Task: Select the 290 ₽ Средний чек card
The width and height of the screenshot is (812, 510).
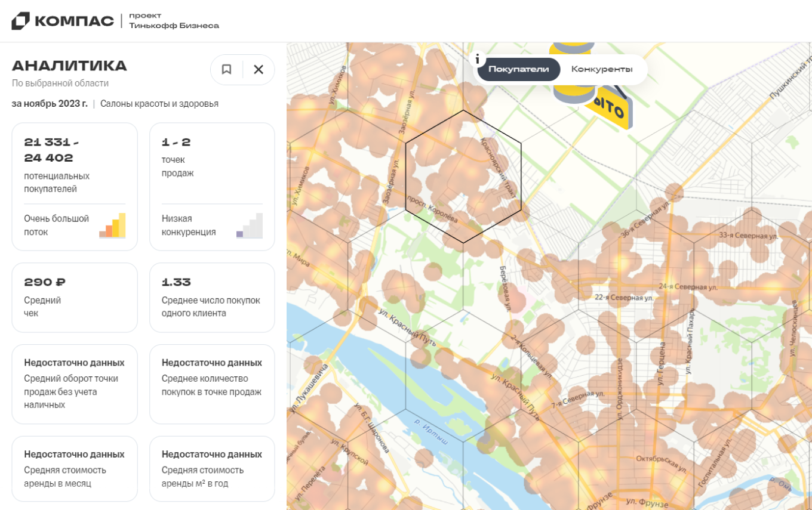Action: pyautogui.click(x=75, y=298)
